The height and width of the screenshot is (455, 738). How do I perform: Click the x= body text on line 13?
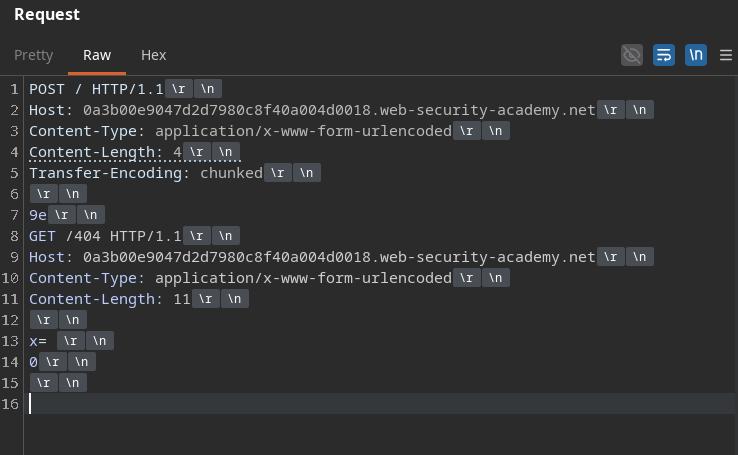(38, 341)
